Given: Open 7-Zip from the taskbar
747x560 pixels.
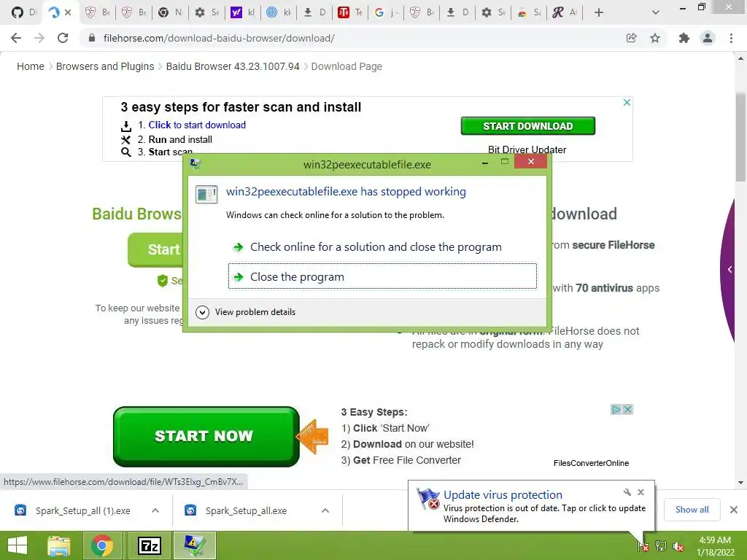Looking at the screenshot, I should (x=149, y=545).
